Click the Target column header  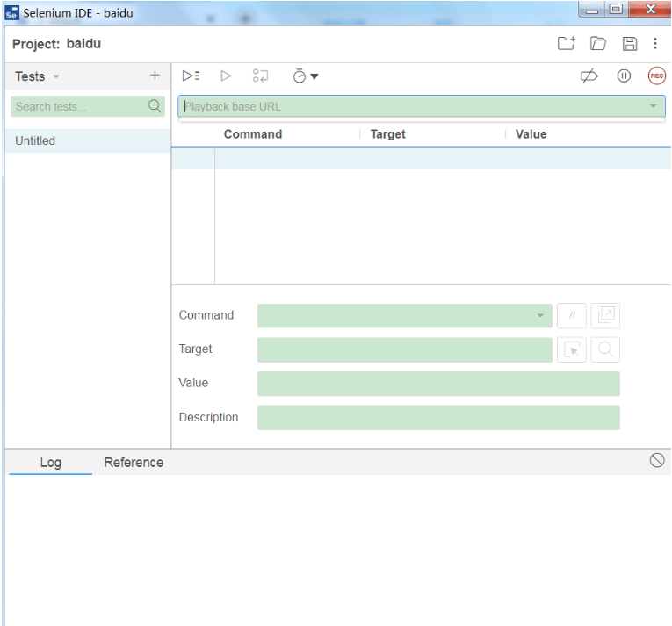click(x=388, y=134)
